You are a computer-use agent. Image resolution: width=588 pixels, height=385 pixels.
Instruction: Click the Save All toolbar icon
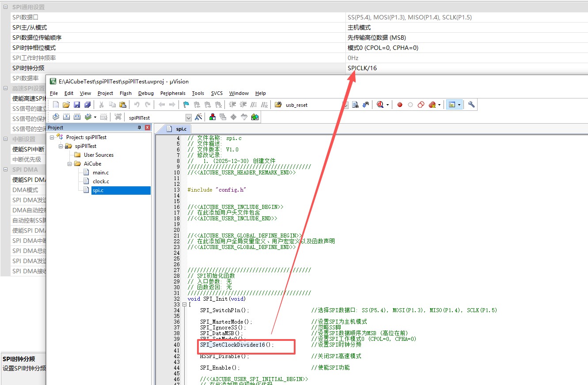coord(87,105)
